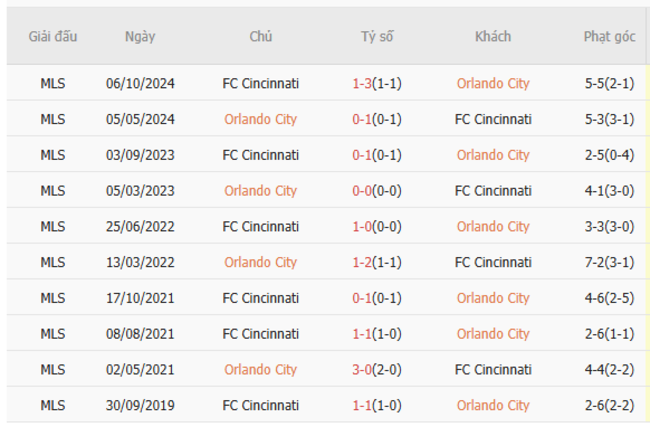This screenshot has height=427, width=650.
Task: Open away team FC Cincinnati on 05/03/2023
Action: click(493, 191)
